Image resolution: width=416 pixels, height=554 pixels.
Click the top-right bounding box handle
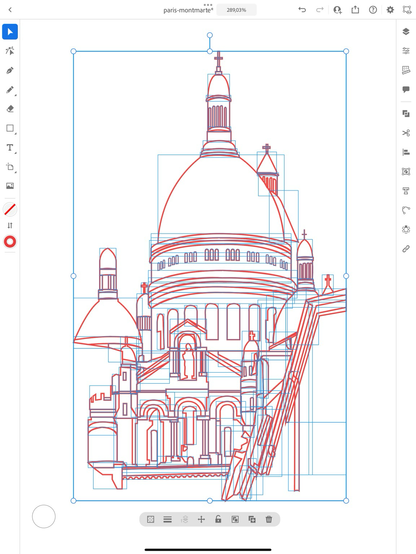346,51
